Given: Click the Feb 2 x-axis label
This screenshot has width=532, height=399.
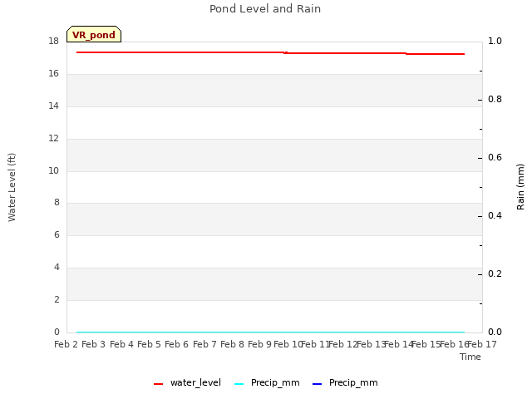Looking at the screenshot, I should (x=66, y=344).
